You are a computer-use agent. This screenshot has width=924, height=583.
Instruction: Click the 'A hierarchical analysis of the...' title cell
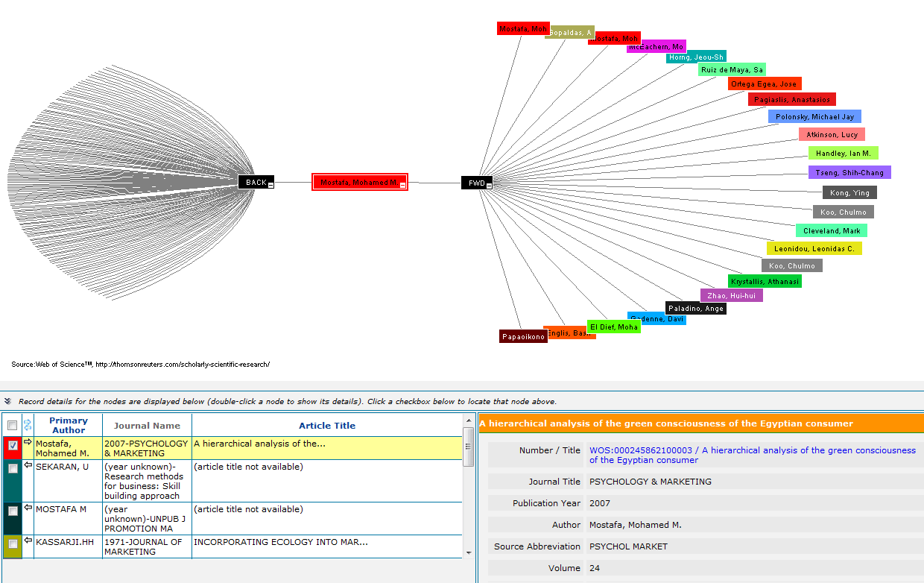(x=327, y=448)
